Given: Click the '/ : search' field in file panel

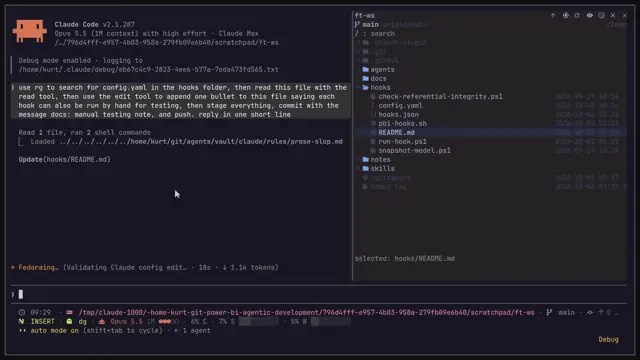Looking at the screenshot, I should pyautogui.click(x=375, y=33).
